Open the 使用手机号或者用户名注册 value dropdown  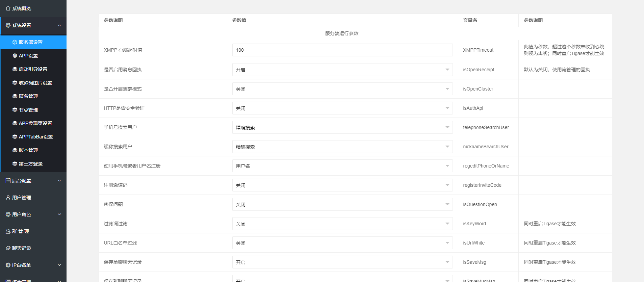342,166
